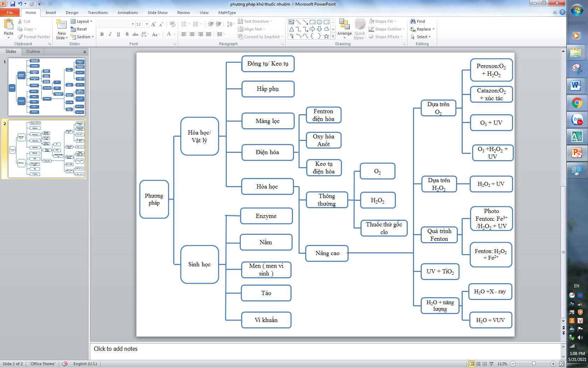
Task: Click the Undo icon in title bar
Action: tap(20, 4)
